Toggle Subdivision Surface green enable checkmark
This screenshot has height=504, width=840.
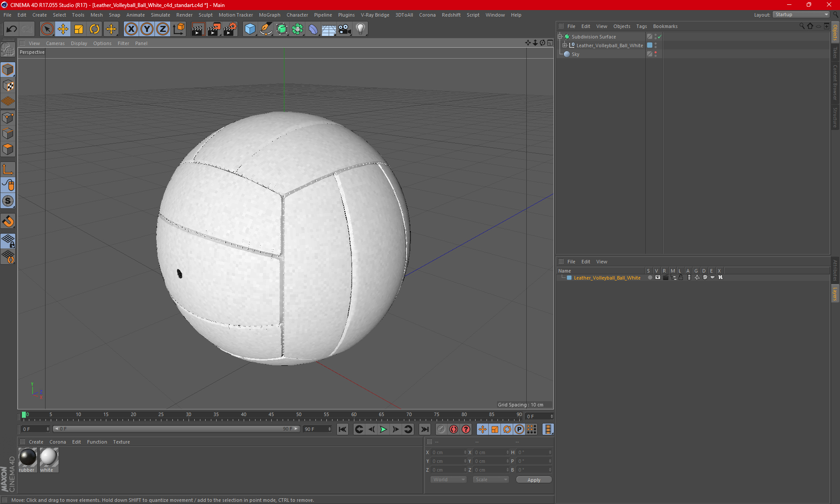click(x=659, y=37)
